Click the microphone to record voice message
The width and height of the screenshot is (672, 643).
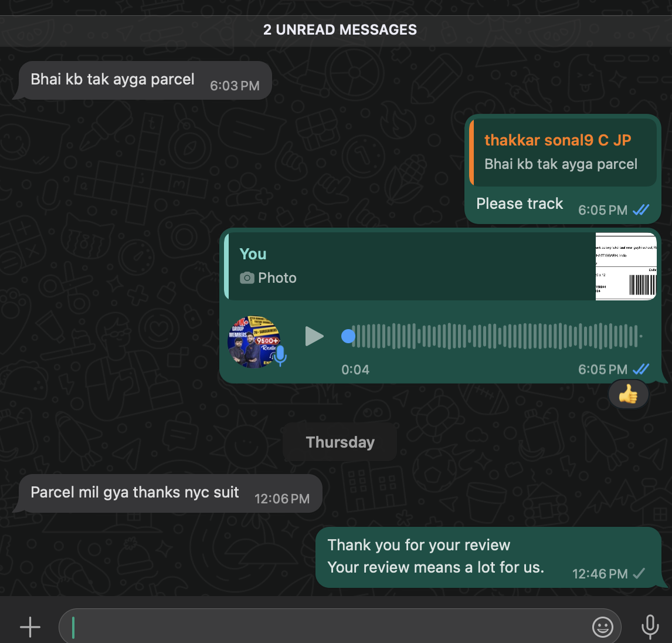[x=650, y=627]
